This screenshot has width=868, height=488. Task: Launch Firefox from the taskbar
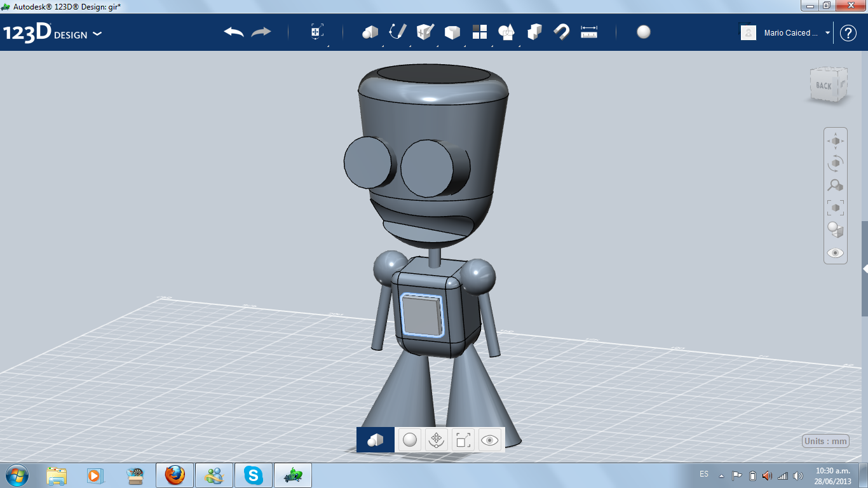174,475
